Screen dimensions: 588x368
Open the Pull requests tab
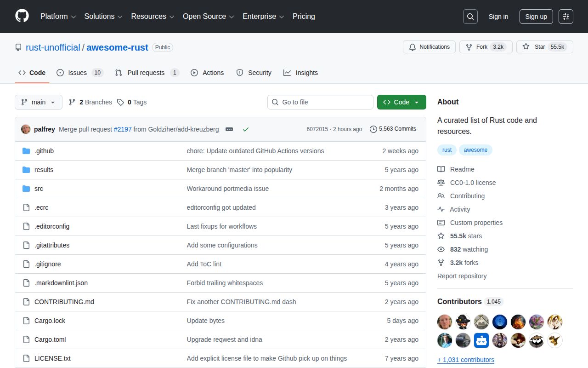146,73
